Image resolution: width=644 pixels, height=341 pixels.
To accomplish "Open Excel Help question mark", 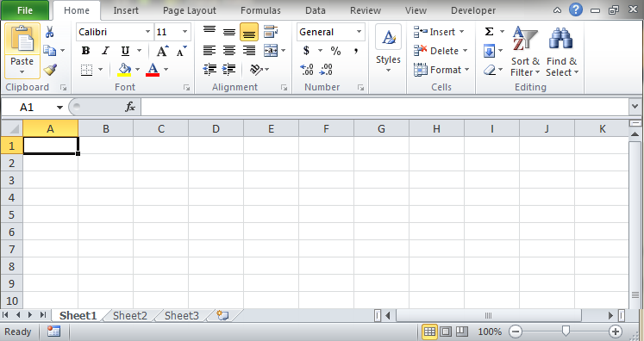I will click(x=576, y=9).
